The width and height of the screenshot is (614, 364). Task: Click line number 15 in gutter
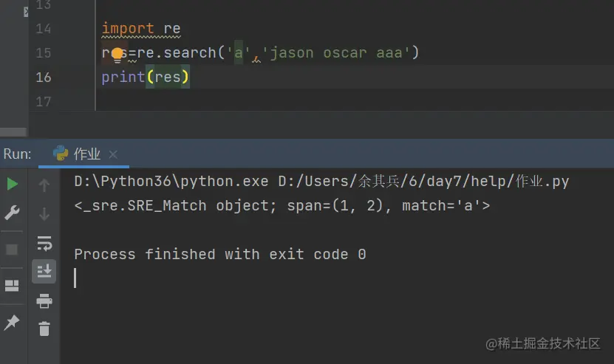click(44, 53)
